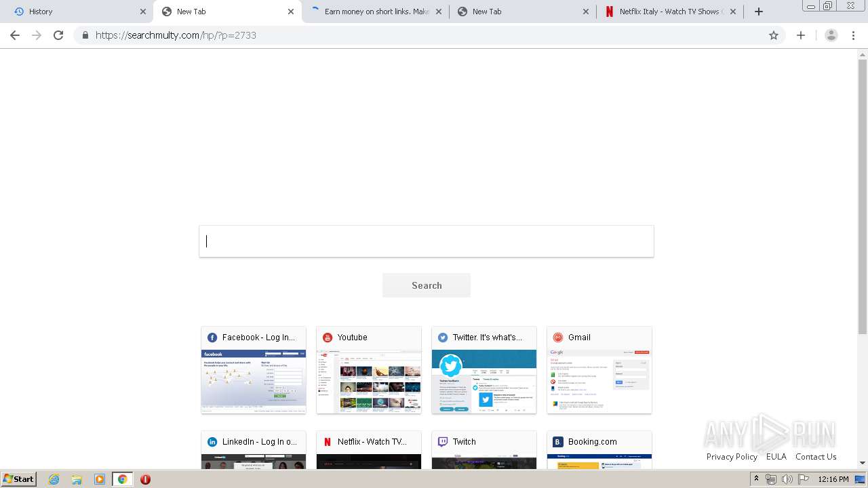Open the Action Center flag icon
Image resolution: width=868 pixels, height=488 pixels.
803,479
